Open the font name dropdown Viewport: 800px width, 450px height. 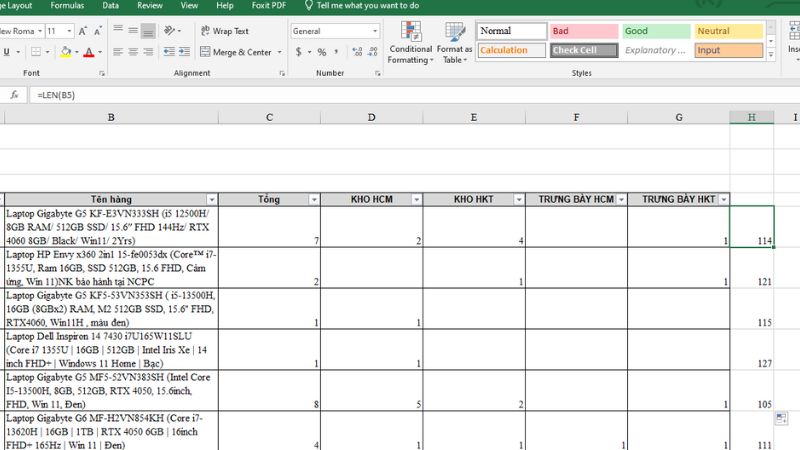tap(40, 31)
